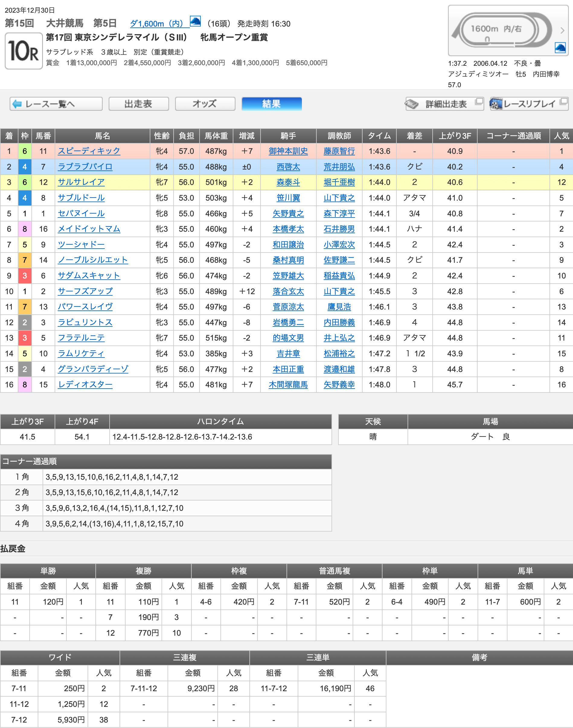The width and height of the screenshot is (573, 728).
Task: Open trainer 藤原智行 page
Action: click(339, 151)
